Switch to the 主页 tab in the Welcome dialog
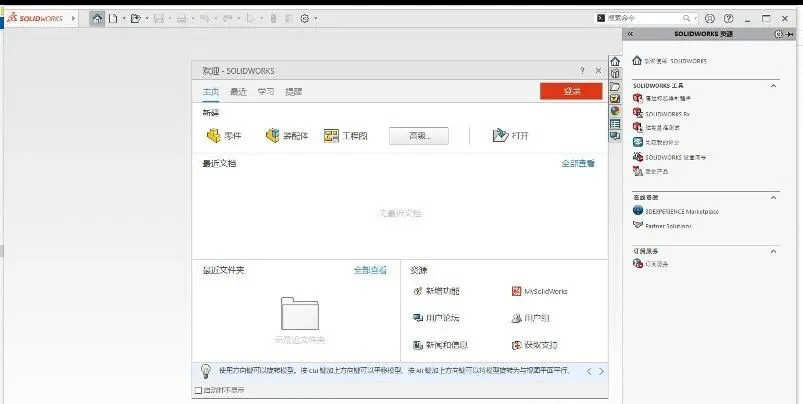803x404 pixels. [210, 92]
